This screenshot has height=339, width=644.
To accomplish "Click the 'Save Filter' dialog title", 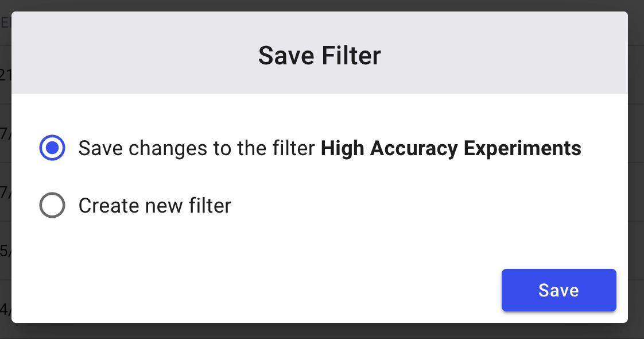I will tap(320, 56).
